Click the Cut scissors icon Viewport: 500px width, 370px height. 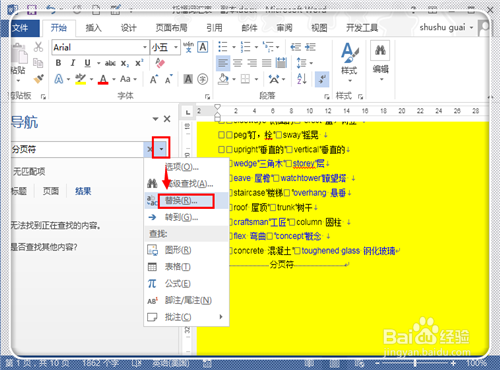[38, 47]
